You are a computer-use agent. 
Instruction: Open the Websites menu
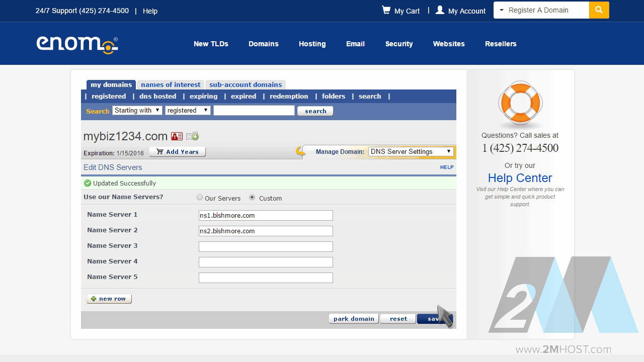(449, 44)
